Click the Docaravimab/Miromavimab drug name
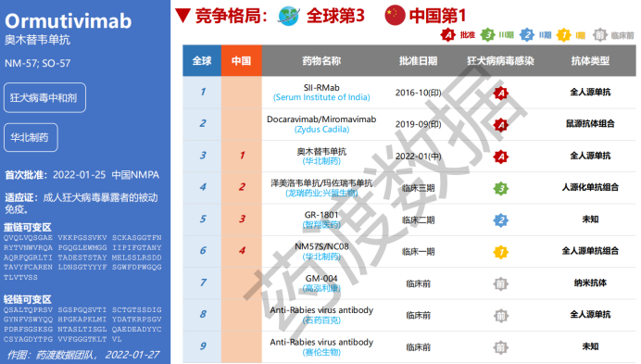 click(321, 119)
